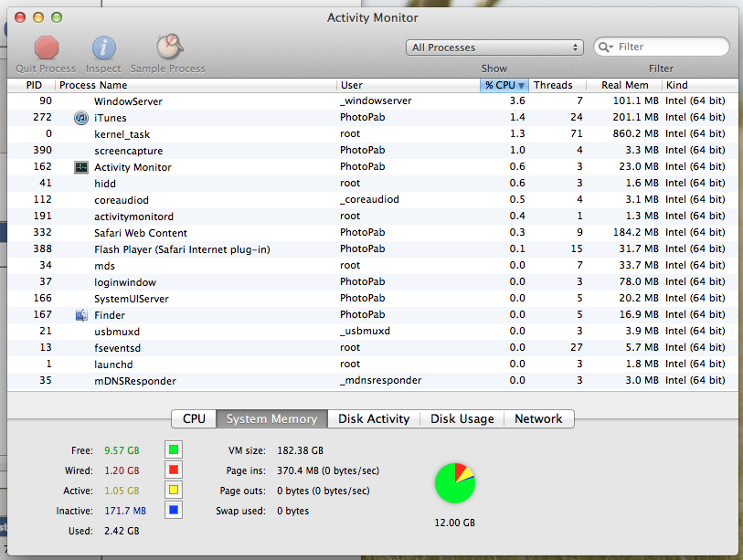
Task: Sort by User column header
Action: coord(408,85)
